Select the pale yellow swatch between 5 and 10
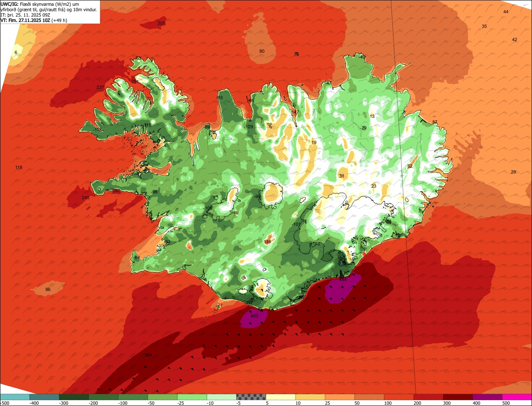 click(x=281, y=397)
